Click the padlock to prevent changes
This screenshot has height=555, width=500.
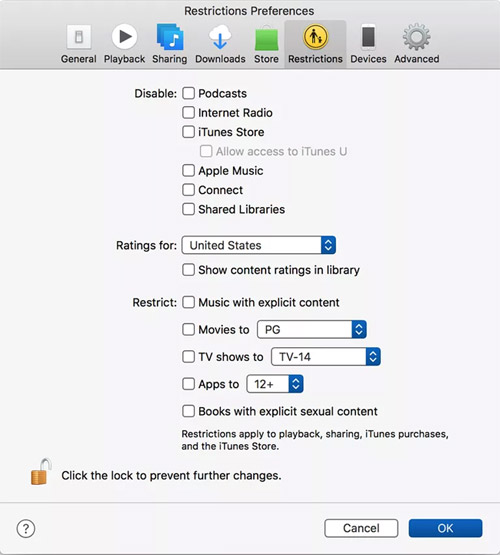41,472
